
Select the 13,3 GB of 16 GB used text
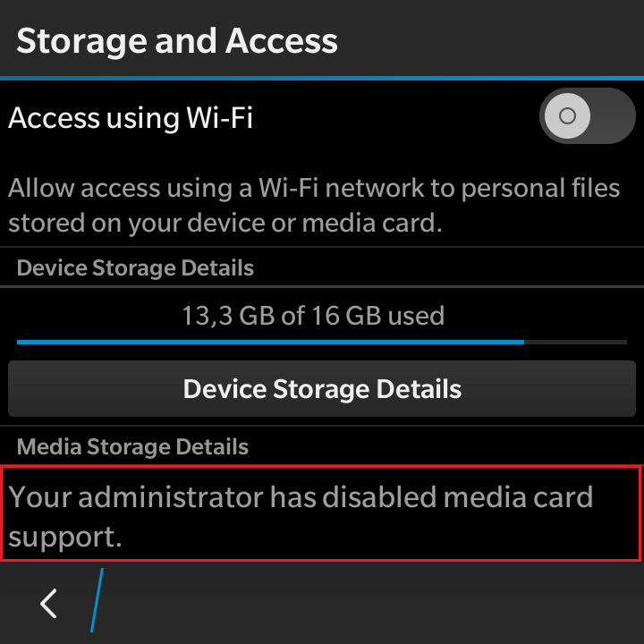pos(313,316)
